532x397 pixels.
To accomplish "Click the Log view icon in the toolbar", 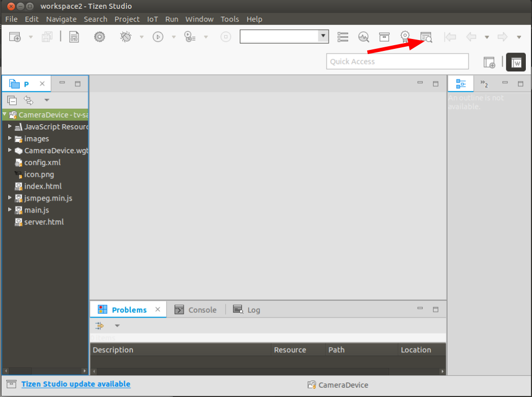I will 426,37.
